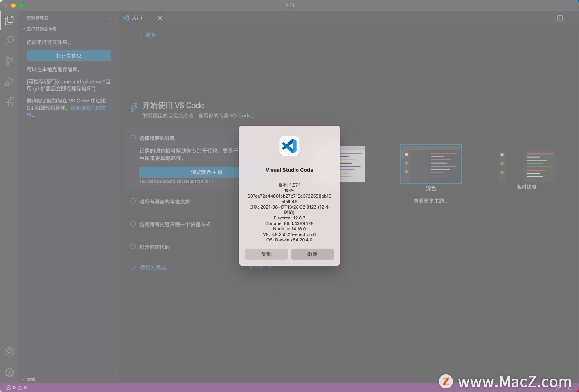This screenshot has height=392, width=579.
Task: Expand the 大纲 outline section
Action: [x=29, y=379]
